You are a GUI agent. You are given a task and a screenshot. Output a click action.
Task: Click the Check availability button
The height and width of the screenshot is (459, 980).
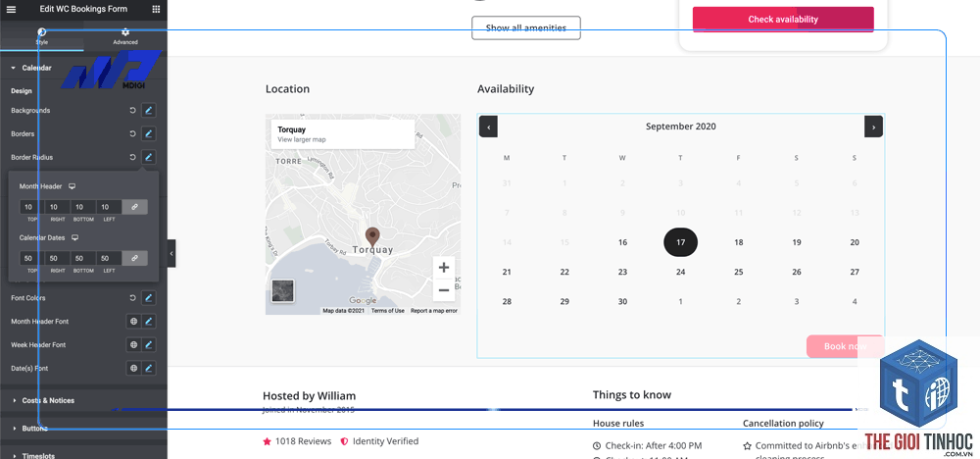point(783,20)
